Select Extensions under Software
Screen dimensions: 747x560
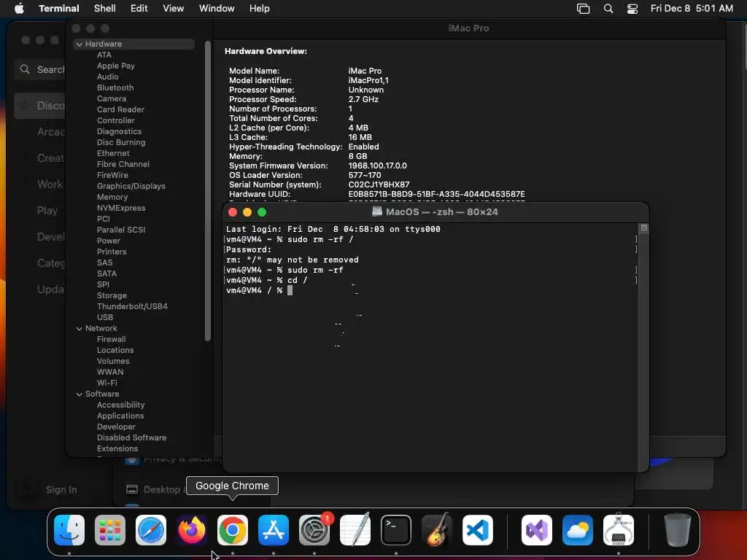(117, 449)
